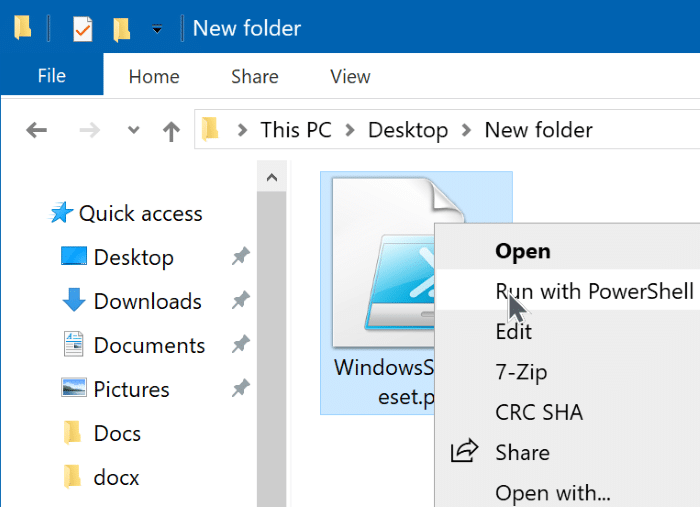Open the Docs folder in sidebar
This screenshot has width=700, height=507.
click(x=117, y=433)
